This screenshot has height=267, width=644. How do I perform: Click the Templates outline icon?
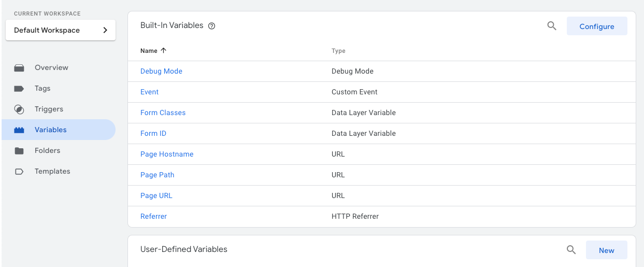(x=19, y=172)
